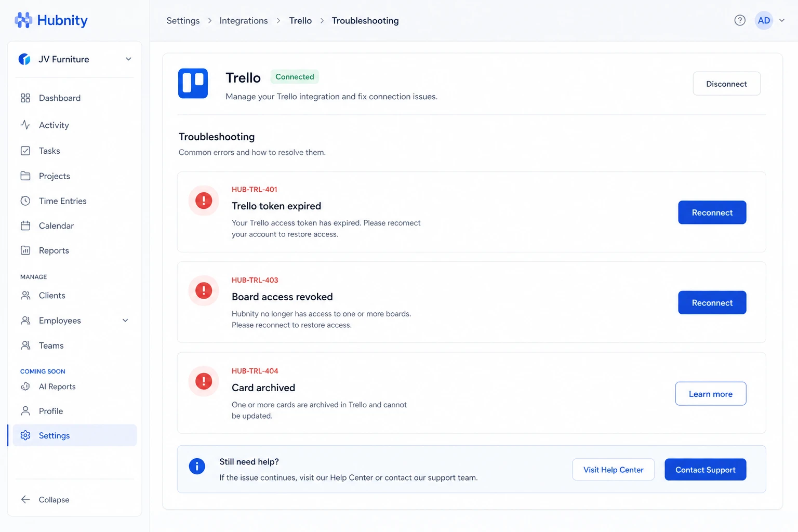Click the info icon beside Still need help
Viewport: 798px width, 532px height.
197,466
